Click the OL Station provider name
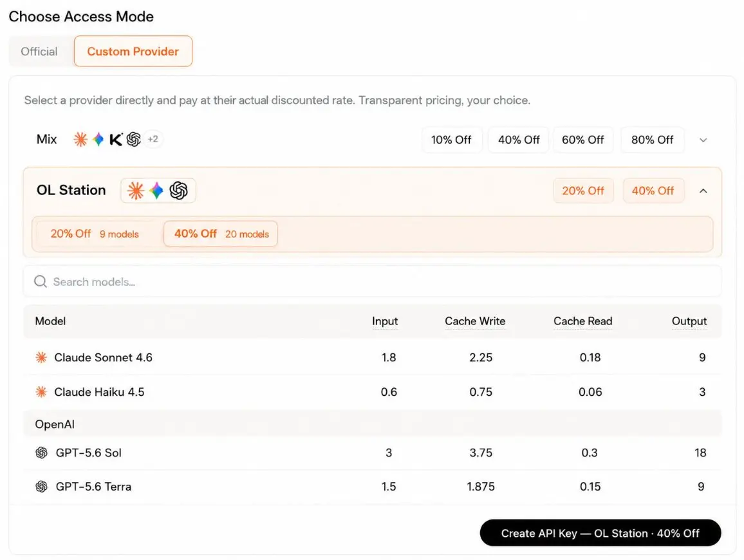 [x=71, y=190]
